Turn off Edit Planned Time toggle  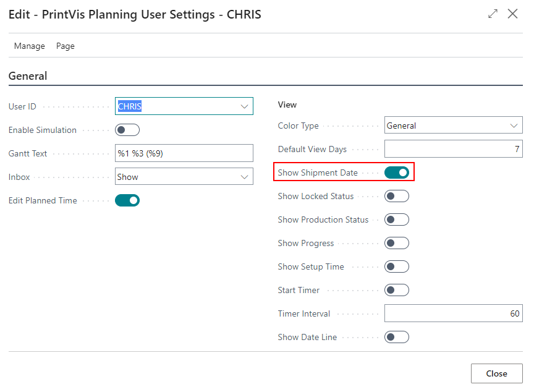tap(127, 200)
